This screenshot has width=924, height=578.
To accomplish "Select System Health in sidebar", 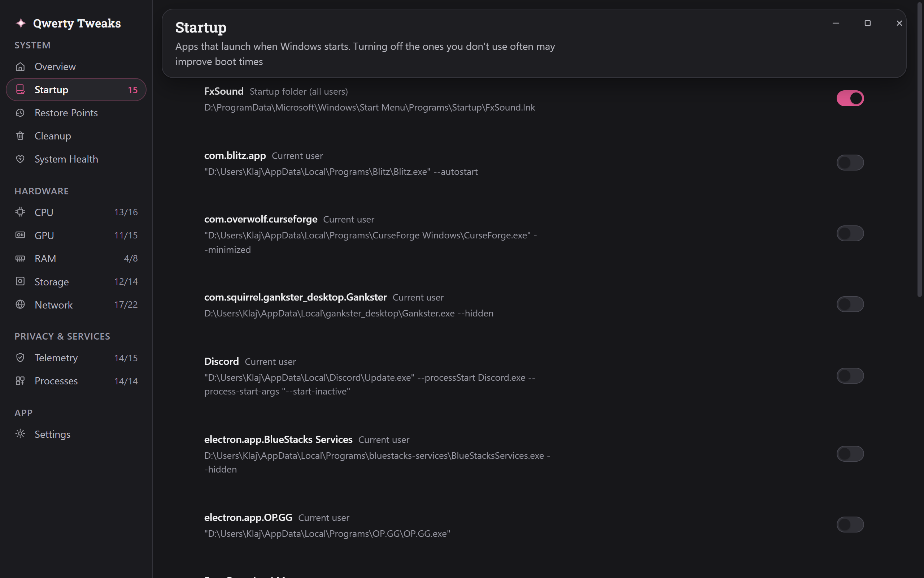I will point(76,159).
